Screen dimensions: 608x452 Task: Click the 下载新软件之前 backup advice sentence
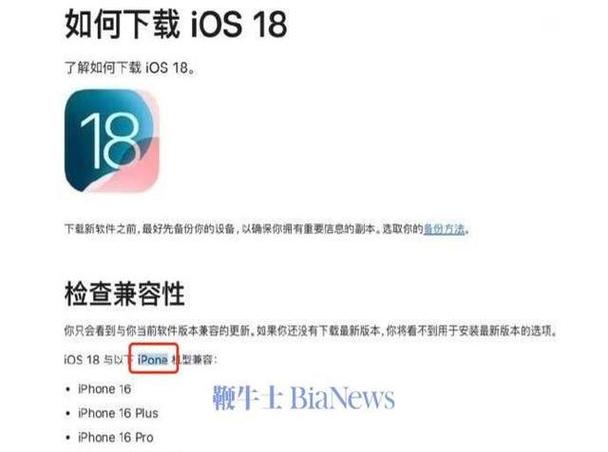pos(267,229)
